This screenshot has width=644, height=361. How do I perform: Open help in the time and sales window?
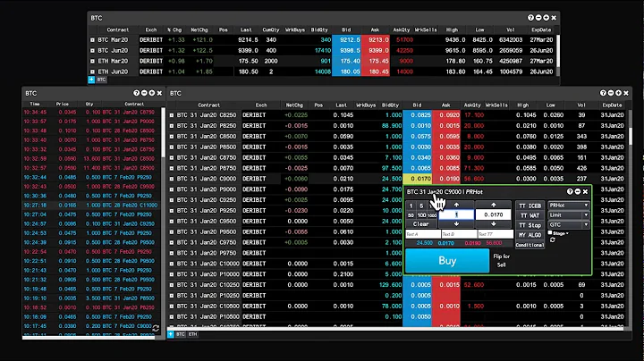tap(136, 93)
